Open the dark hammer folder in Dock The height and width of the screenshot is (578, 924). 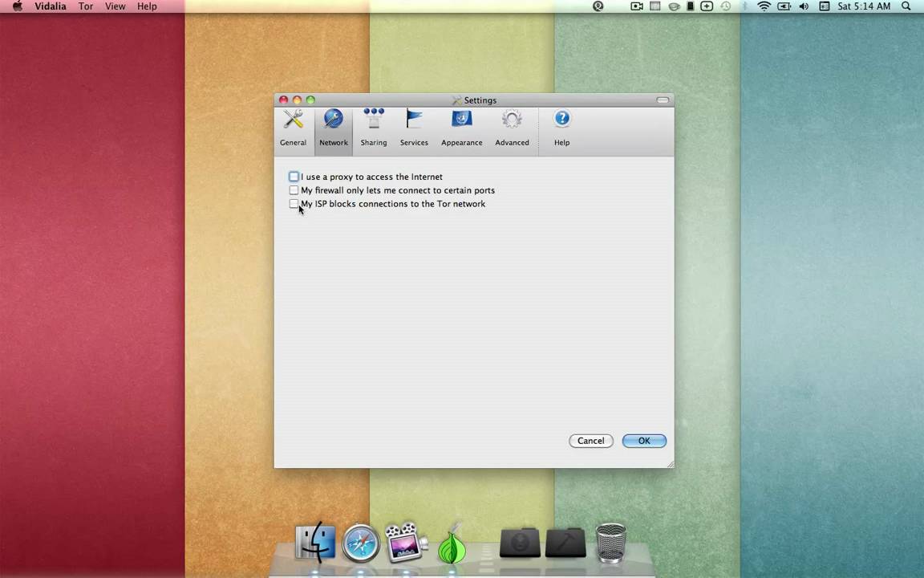pyautogui.click(x=565, y=543)
